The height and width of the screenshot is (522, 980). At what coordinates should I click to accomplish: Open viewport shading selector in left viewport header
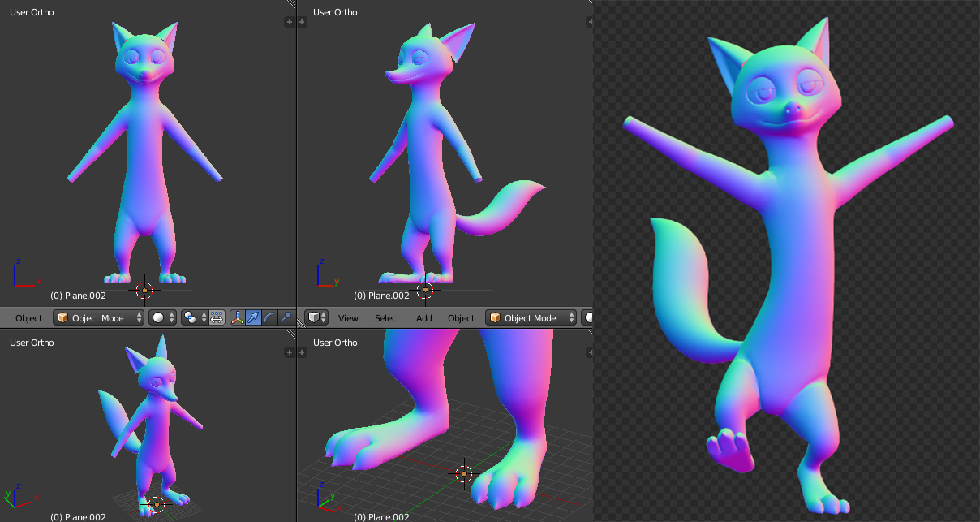click(x=162, y=317)
